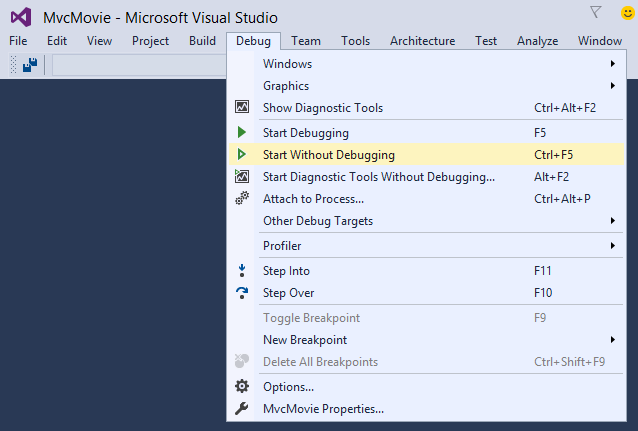
Task: Click the feedback smiley face icon
Action: [628, 13]
